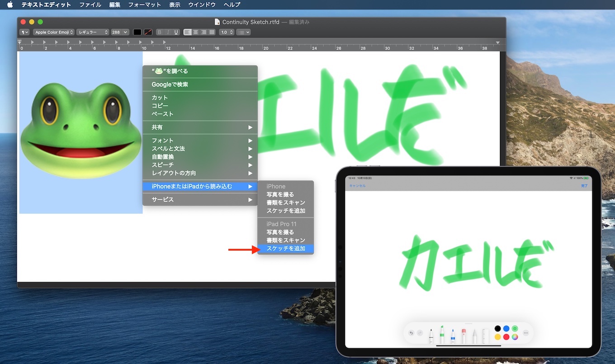This screenshot has width=615, height=364.
Task: Choose スケッチを追加 under iPhone
Action: (x=285, y=210)
